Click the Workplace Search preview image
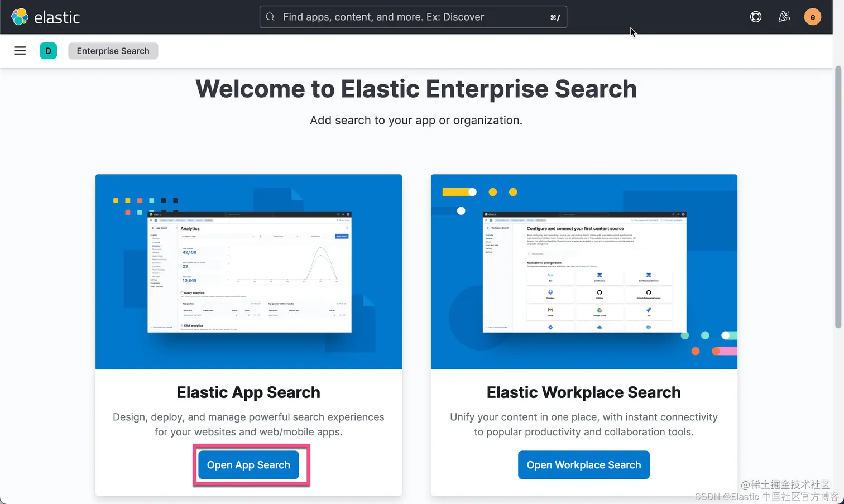The height and width of the screenshot is (504, 844). click(x=584, y=272)
